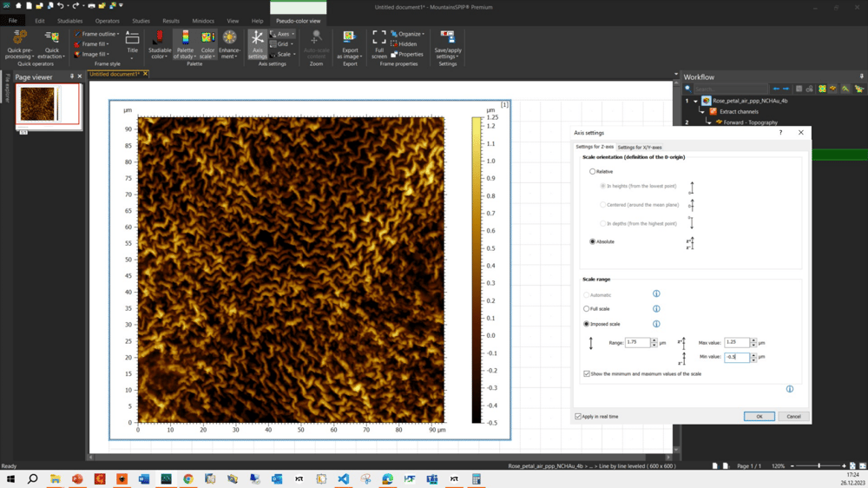This screenshot has width=868, height=488.
Task: Open Chrome from the taskbar
Action: pyautogui.click(x=188, y=478)
